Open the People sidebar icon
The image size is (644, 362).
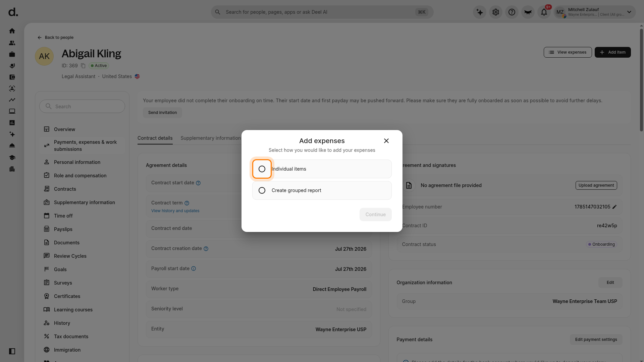12,43
